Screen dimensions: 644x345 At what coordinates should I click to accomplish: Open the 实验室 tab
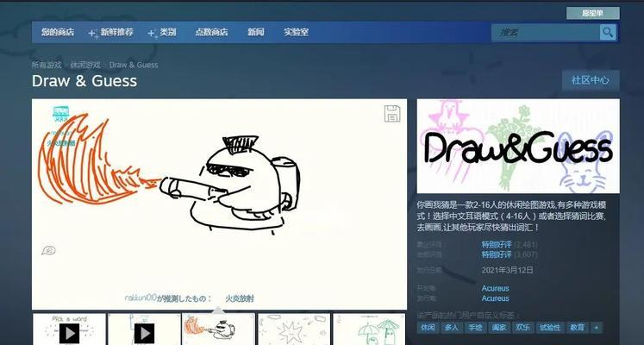click(x=296, y=32)
